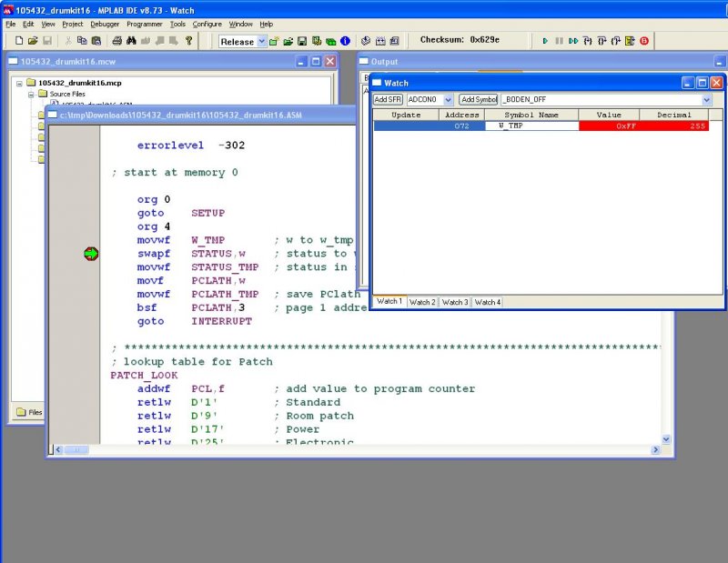The height and width of the screenshot is (563, 728).
Task: Click editor vertical scrollbar down arrow
Action: point(666,439)
